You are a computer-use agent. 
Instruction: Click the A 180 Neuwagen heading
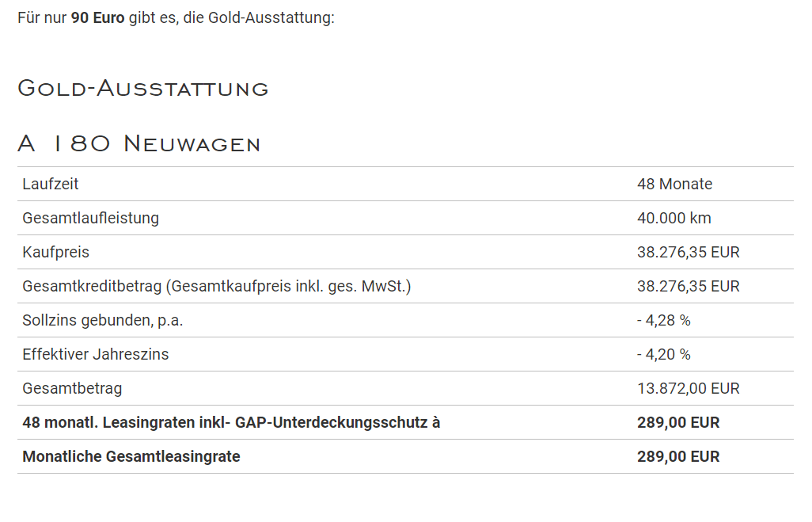[138, 143]
